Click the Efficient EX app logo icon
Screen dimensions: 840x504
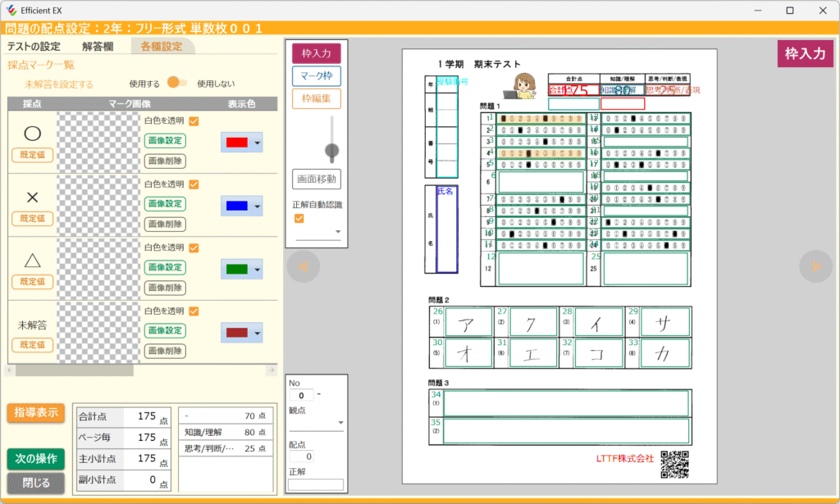[11, 11]
